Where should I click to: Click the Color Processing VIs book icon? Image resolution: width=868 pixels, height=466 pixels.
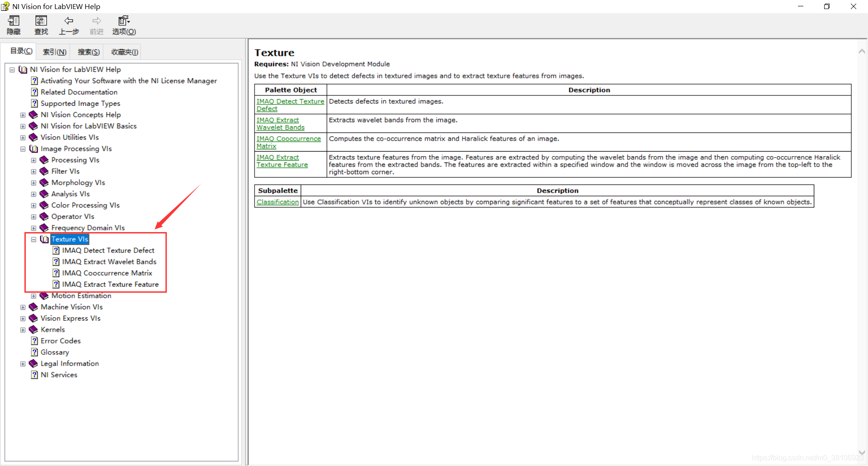click(x=44, y=205)
